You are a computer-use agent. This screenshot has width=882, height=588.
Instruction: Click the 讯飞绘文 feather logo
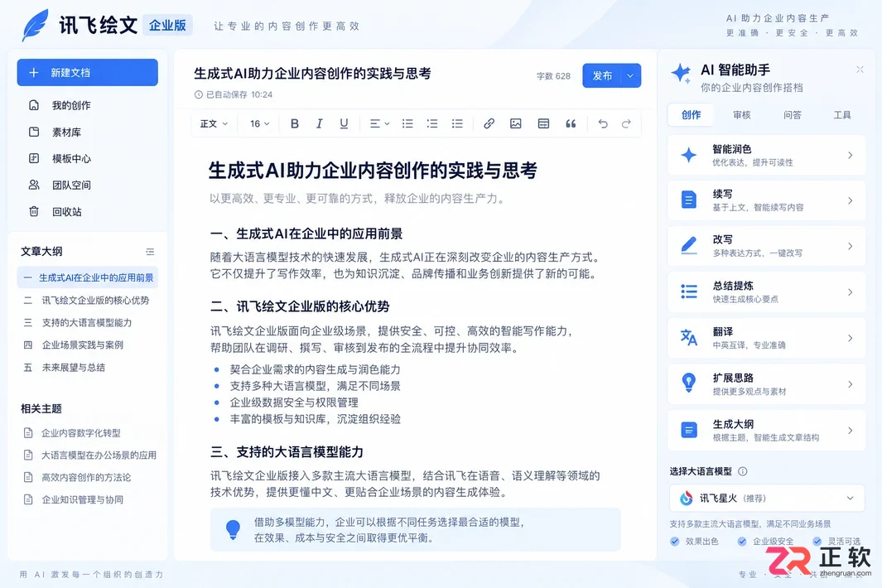click(x=36, y=26)
